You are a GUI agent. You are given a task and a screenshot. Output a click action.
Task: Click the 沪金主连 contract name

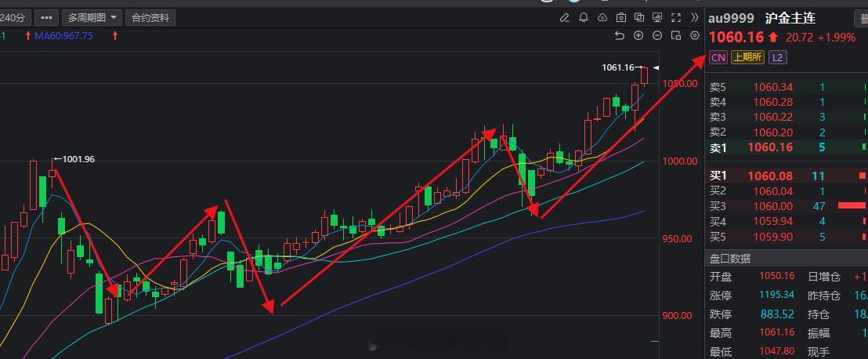tap(790, 18)
